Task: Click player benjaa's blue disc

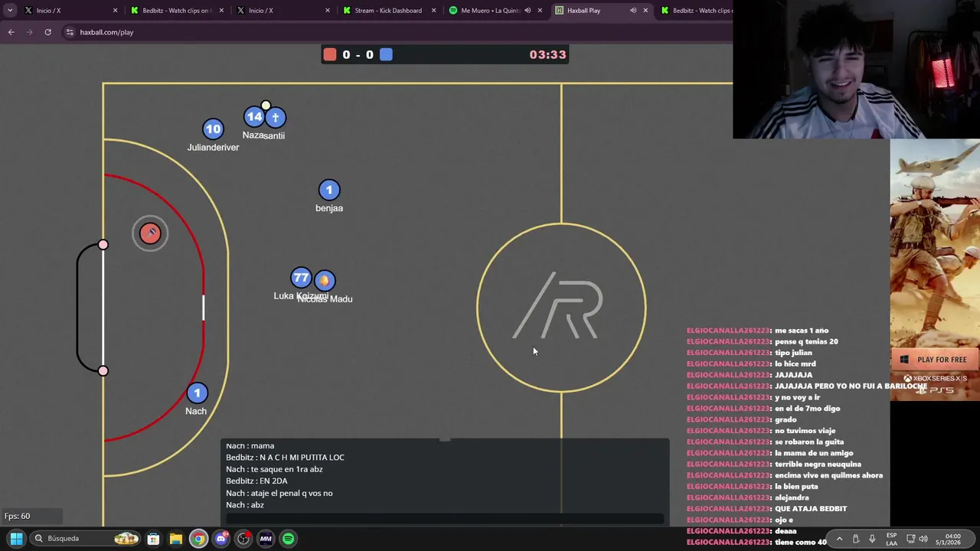Action: (x=329, y=190)
